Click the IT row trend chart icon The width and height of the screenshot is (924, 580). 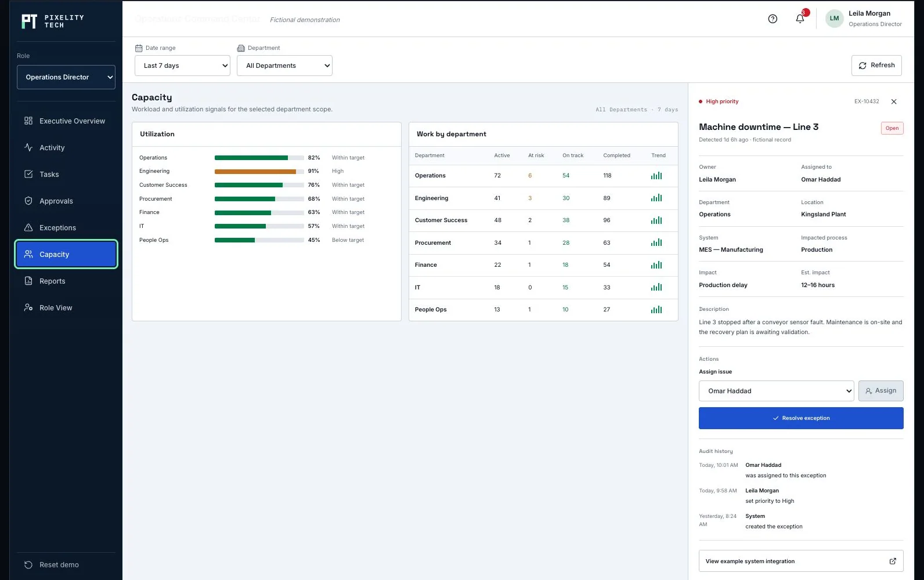[656, 287]
